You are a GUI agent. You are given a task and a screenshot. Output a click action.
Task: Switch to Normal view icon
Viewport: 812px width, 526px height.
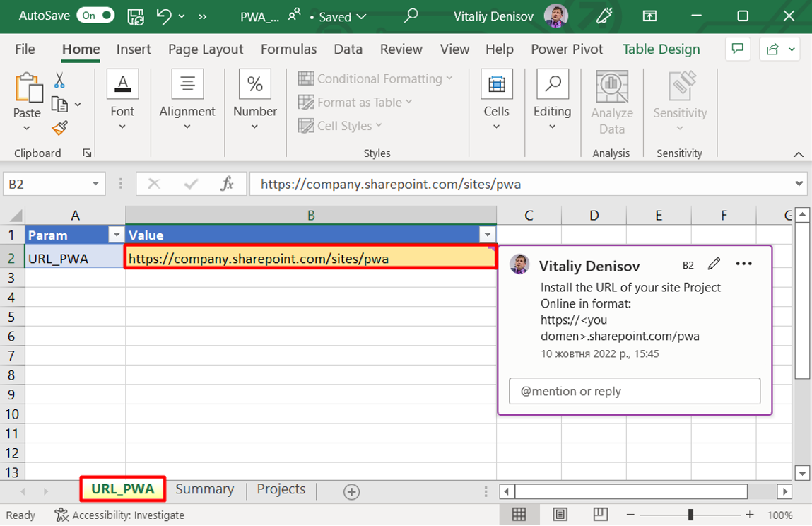click(519, 514)
